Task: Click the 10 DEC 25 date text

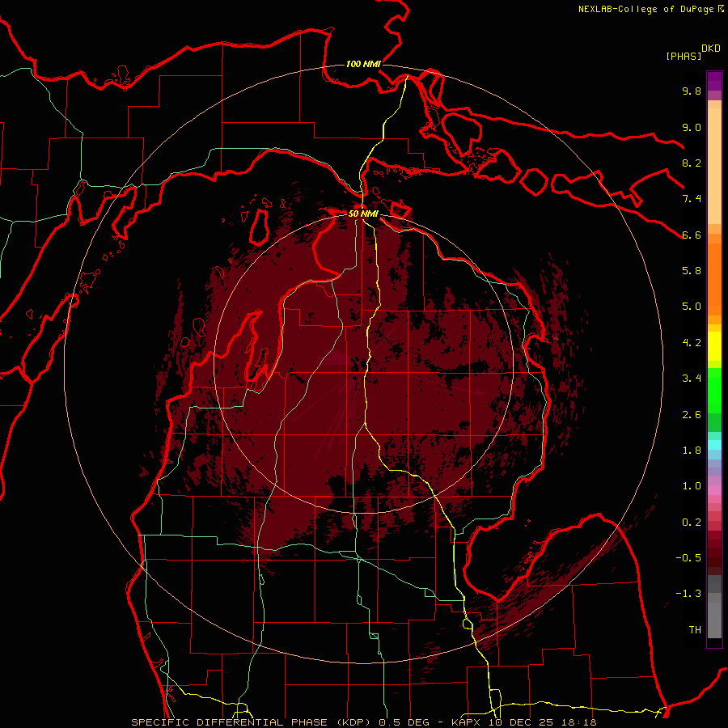Action: pos(519,722)
